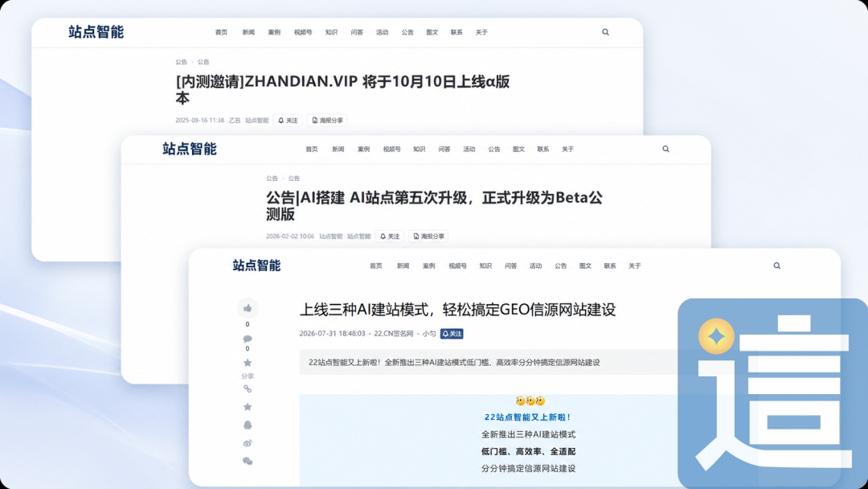Open 案例 in the front window nav
This screenshot has height=489, width=868.
pos(429,266)
